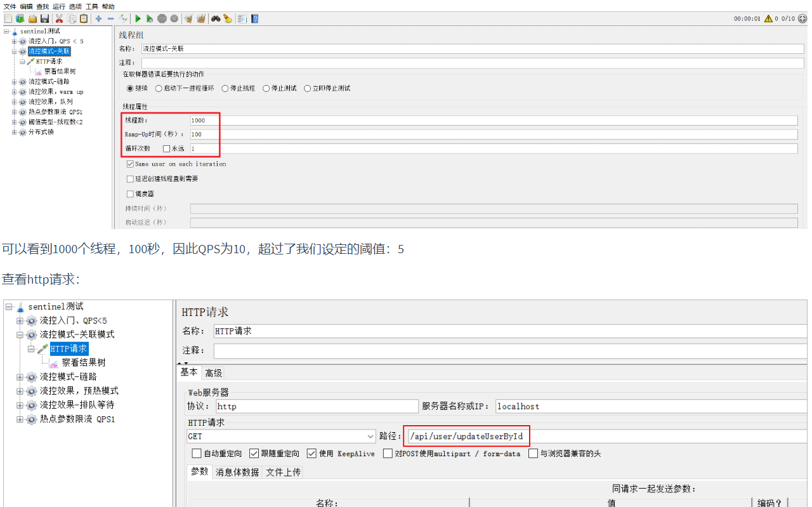Open the 工具 menu
Viewport: 812px width, 507px height.
92,6
